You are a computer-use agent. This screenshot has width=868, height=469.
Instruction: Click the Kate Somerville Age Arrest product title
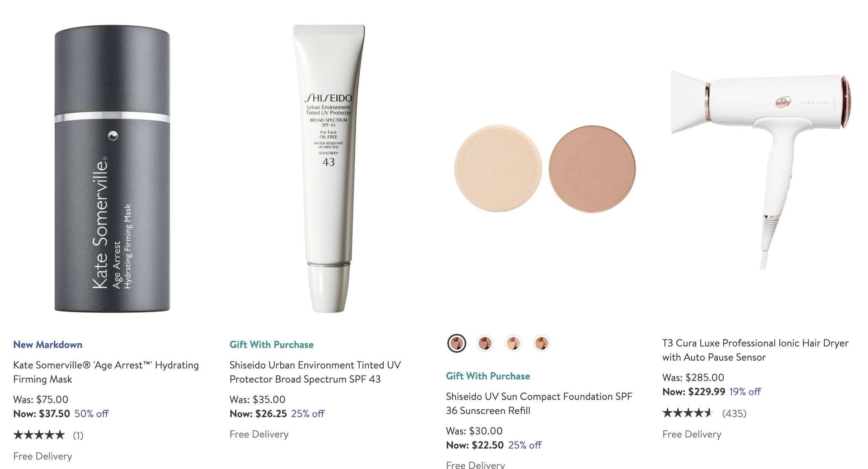tap(106, 372)
